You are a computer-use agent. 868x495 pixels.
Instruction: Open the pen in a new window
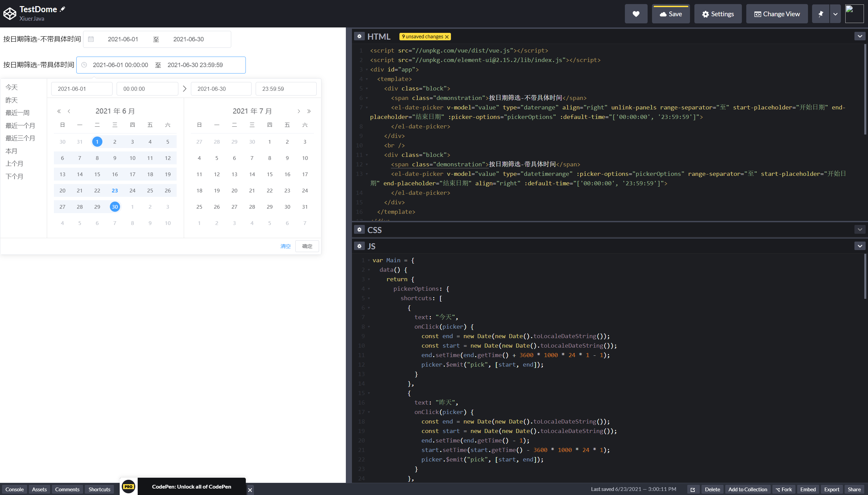point(692,489)
